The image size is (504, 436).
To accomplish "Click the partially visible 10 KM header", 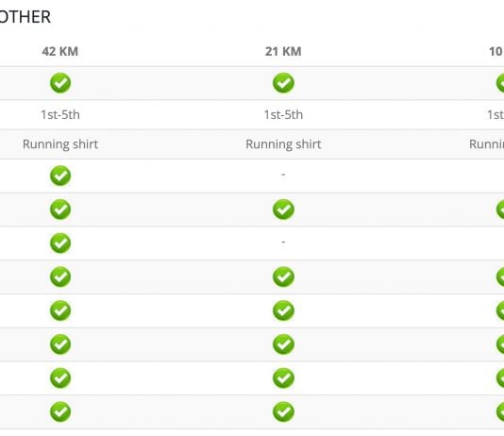I will [496, 51].
